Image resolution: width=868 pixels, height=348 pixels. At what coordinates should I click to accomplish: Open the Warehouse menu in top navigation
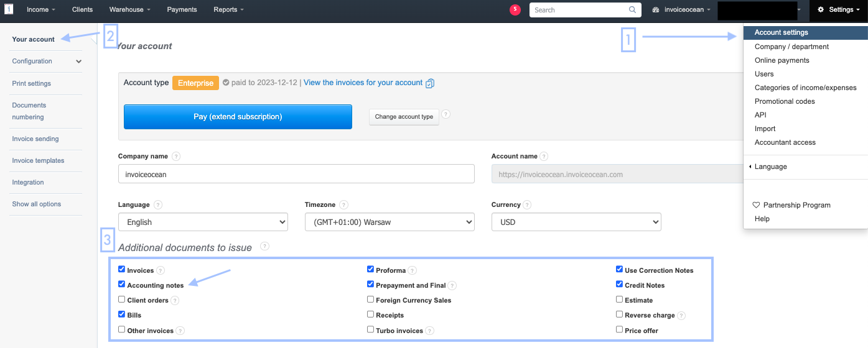click(129, 10)
